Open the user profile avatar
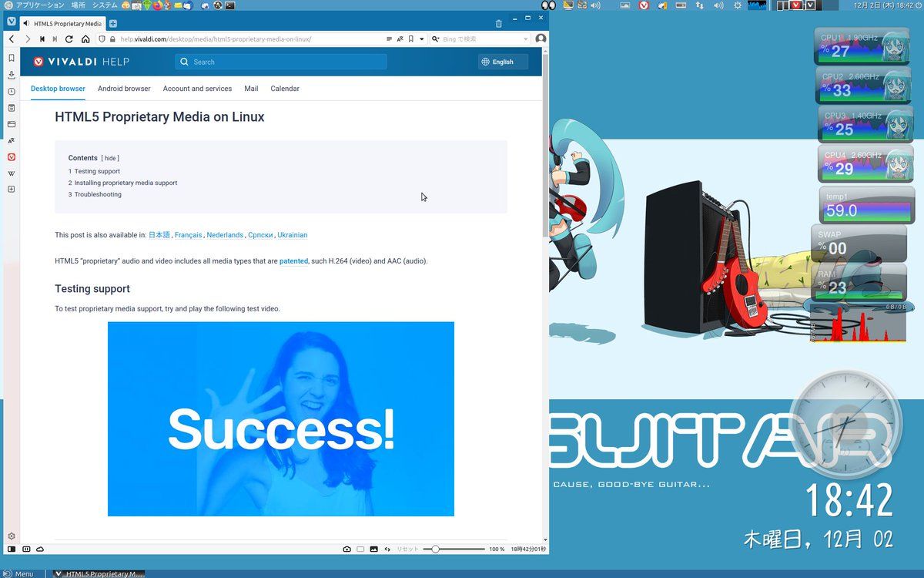The height and width of the screenshot is (578, 924). [x=541, y=39]
